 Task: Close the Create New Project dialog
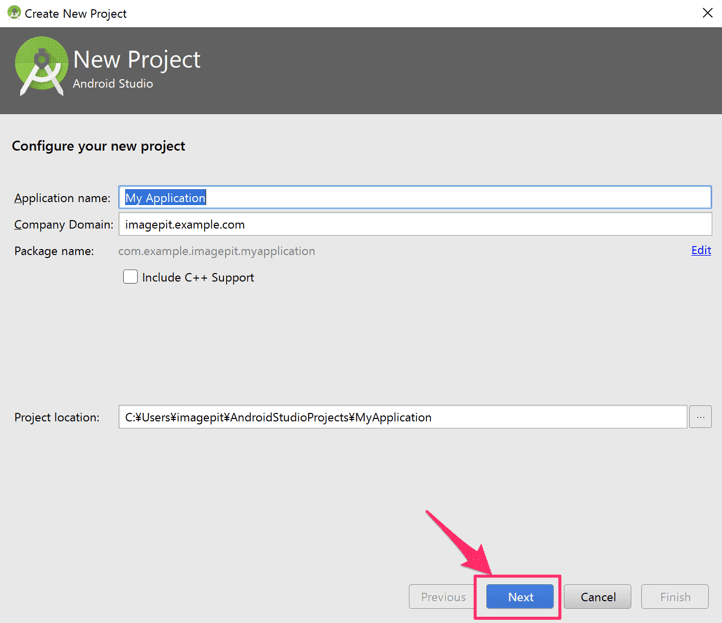coord(707,13)
